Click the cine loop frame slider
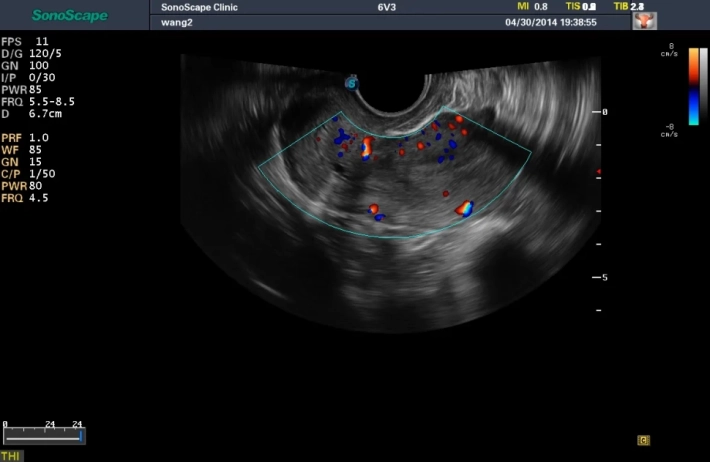710x462 pixels. [44, 436]
